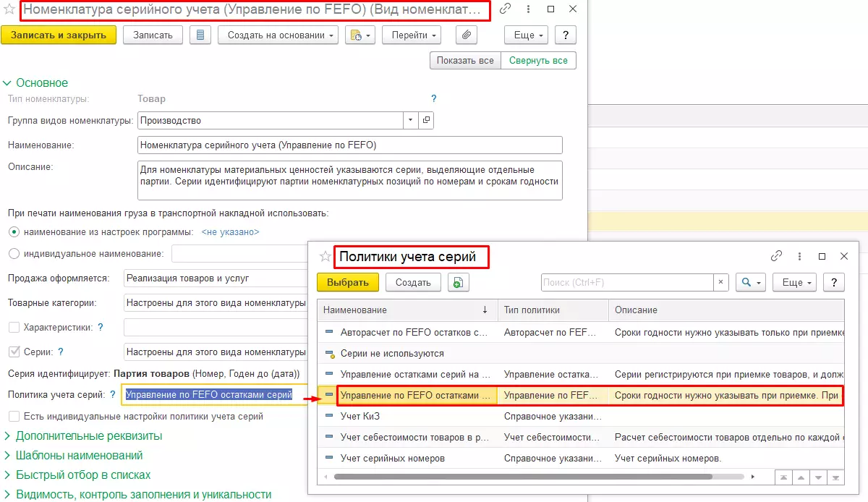Select radio индивидуальное наименование
The image size is (868, 502).
click(13, 254)
